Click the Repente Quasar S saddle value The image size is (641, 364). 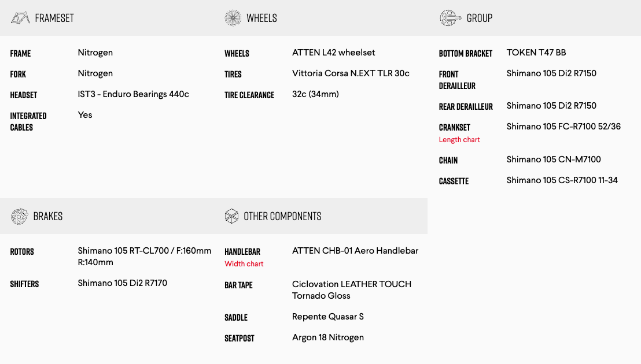[328, 317]
